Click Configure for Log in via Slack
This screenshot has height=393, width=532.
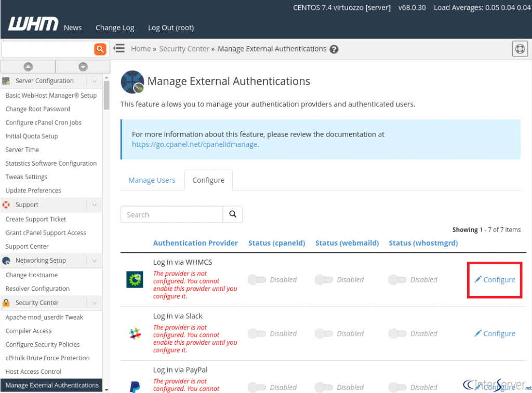(495, 334)
